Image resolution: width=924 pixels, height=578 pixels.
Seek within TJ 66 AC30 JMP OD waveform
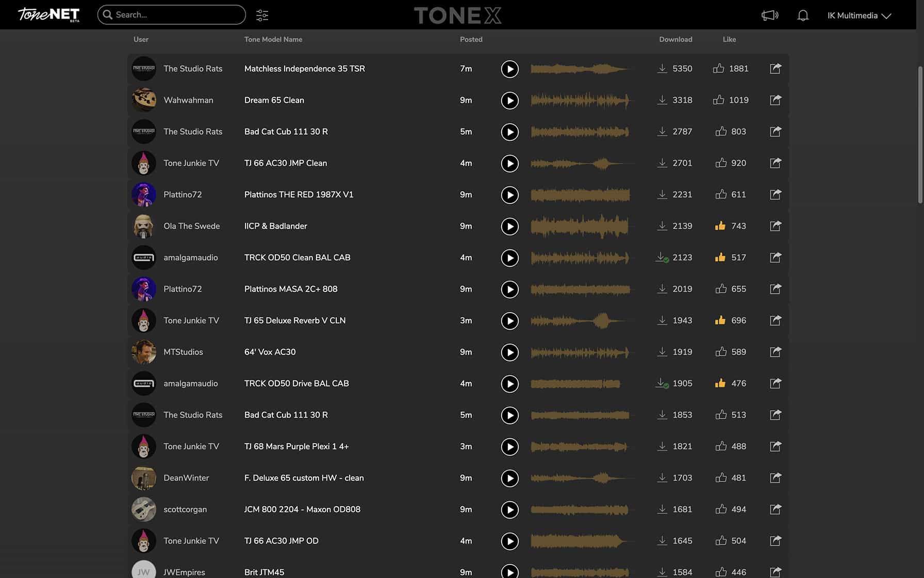[580, 541]
